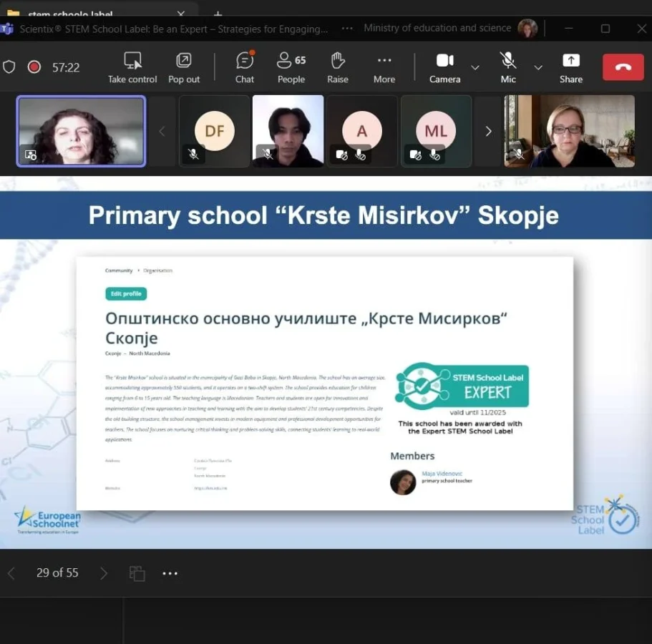Hang up with the red leave button
Screen dimensions: 652x644
click(623, 67)
